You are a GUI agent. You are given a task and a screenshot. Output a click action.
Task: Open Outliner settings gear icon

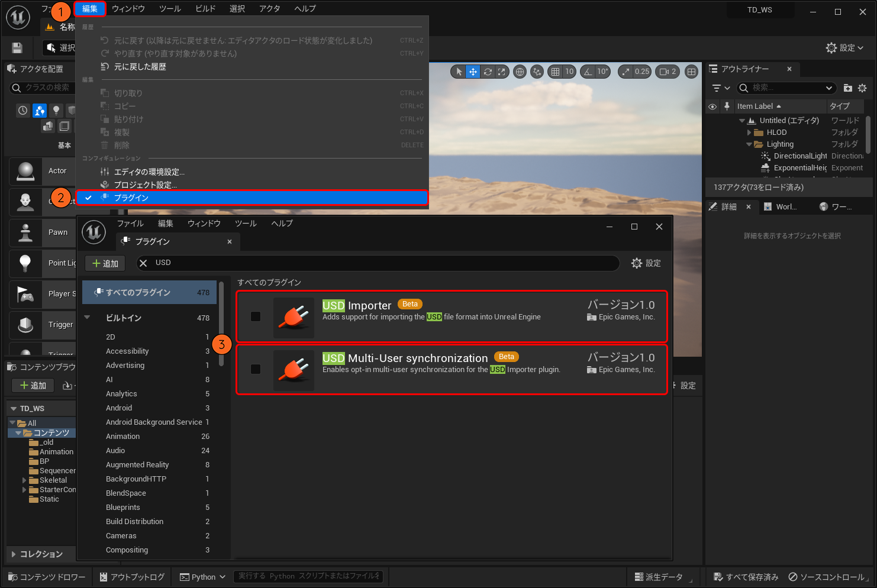(862, 88)
